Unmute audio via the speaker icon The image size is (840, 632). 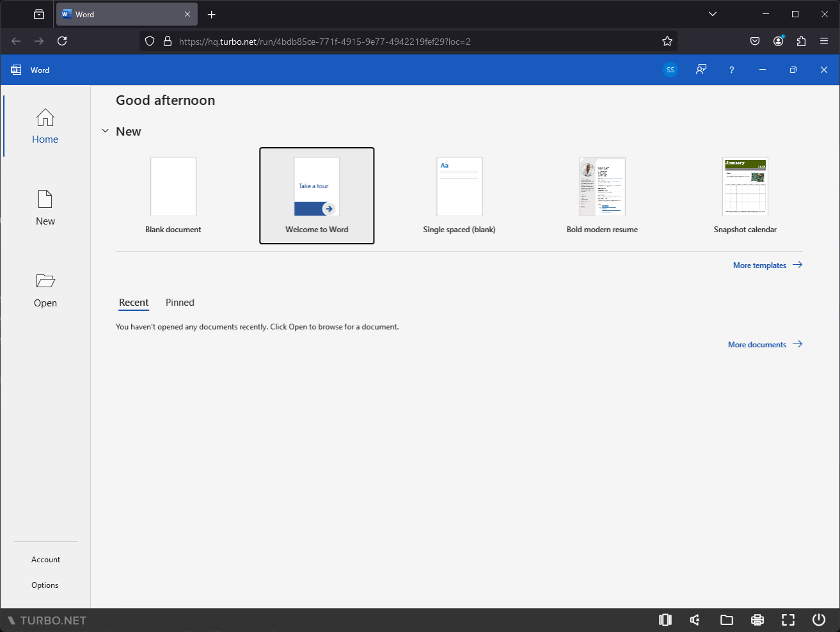coord(695,620)
